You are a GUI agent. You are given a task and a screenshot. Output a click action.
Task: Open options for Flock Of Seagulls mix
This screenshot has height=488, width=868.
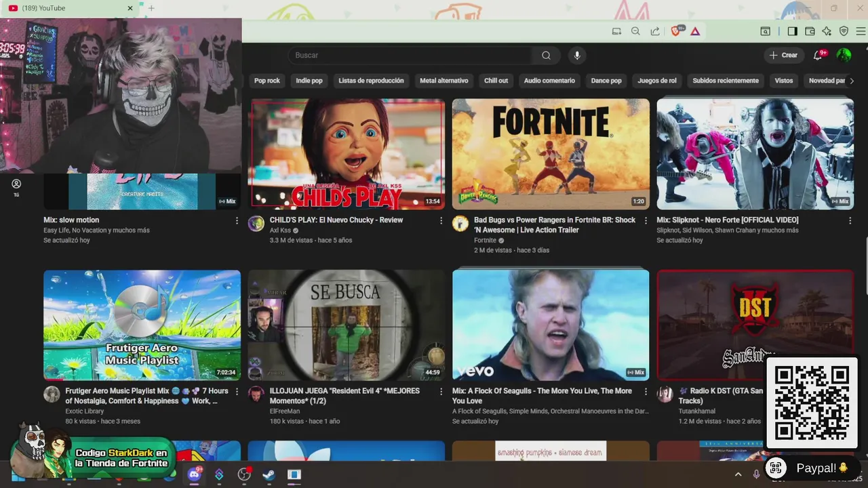coord(646,391)
